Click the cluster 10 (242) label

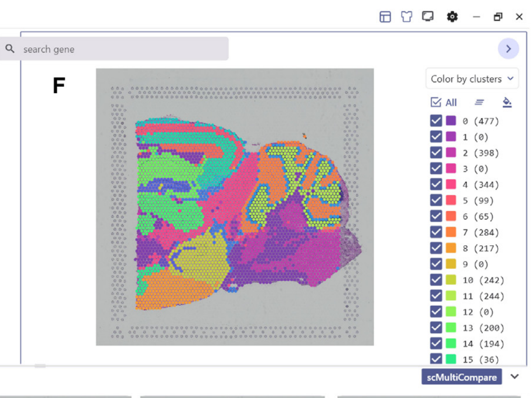483,280
